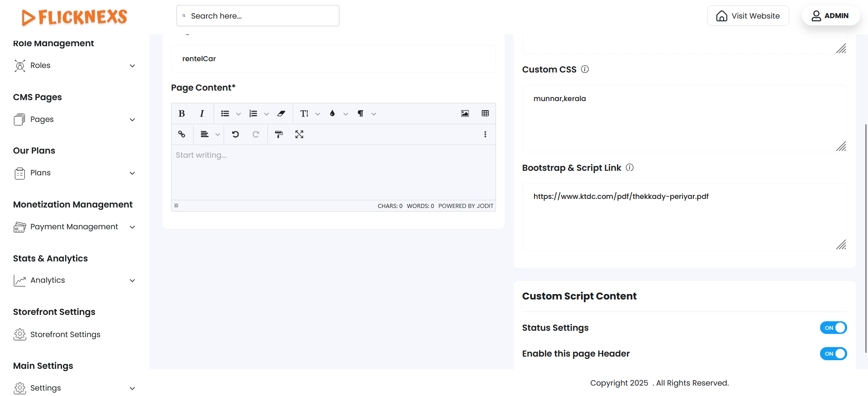Toggle bold formatting in the editor
The width and height of the screenshot is (868, 396).
pos(181,114)
